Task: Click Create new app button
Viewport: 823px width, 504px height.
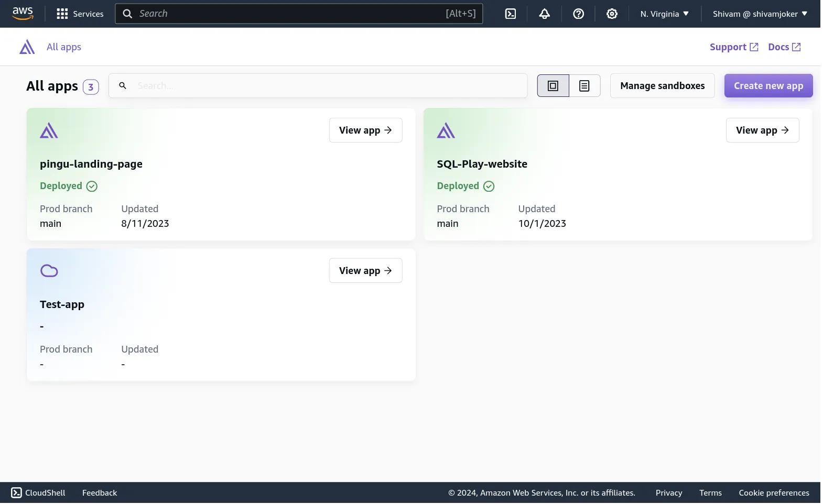Action: tap(768, 86)
